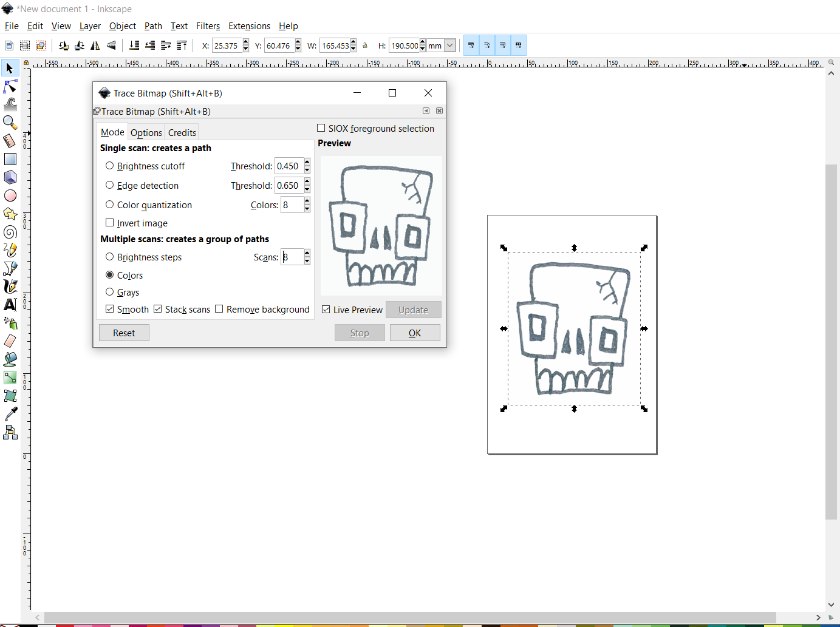Click the Scans input field
The height and width of the screenshot is (627, 840).
[292, 257]
